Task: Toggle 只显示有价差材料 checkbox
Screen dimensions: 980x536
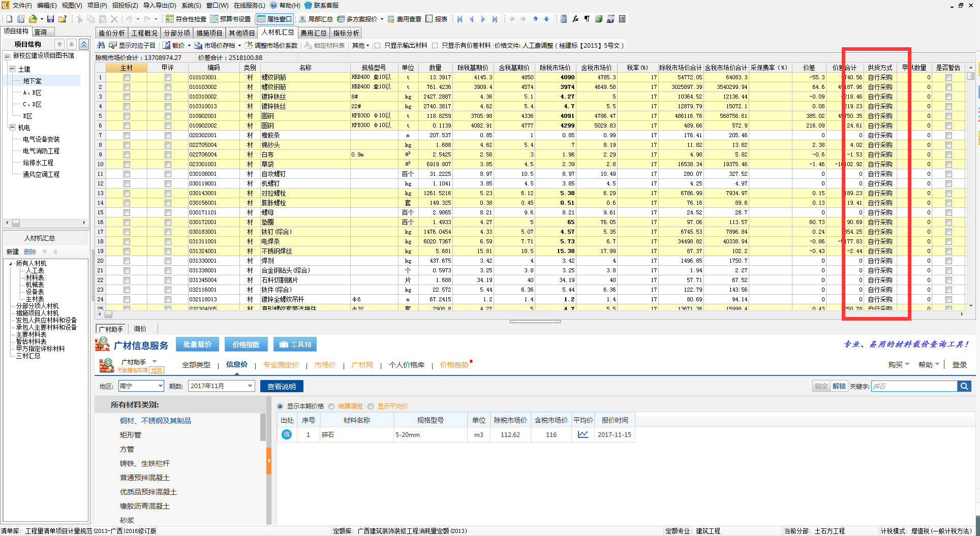Action: (x=435, y=45)
